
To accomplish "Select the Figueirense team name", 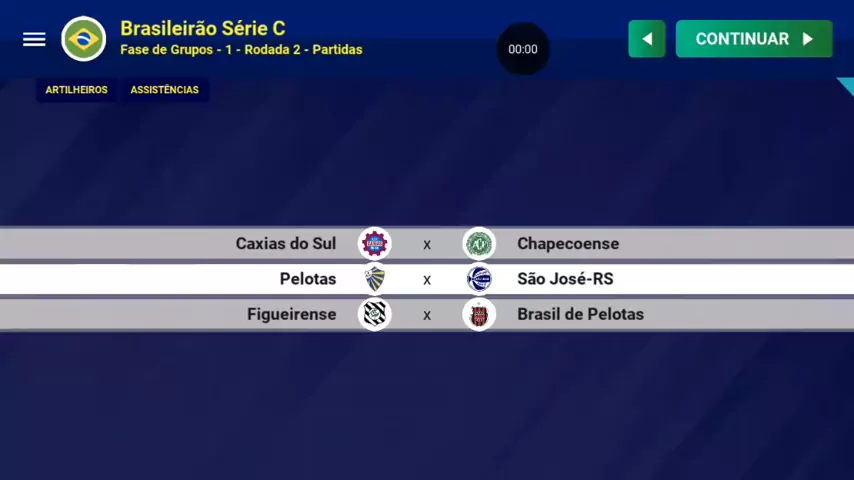I will click(291, 314).
